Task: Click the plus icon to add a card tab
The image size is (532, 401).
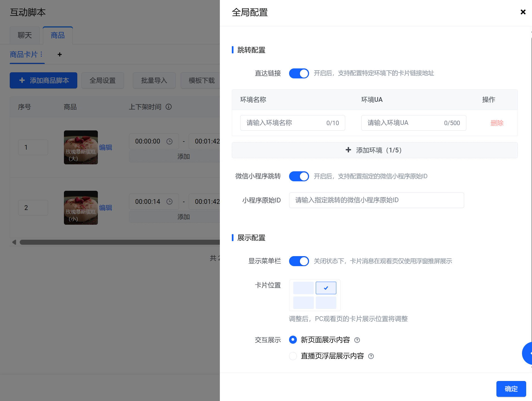Action: (59, 55)
